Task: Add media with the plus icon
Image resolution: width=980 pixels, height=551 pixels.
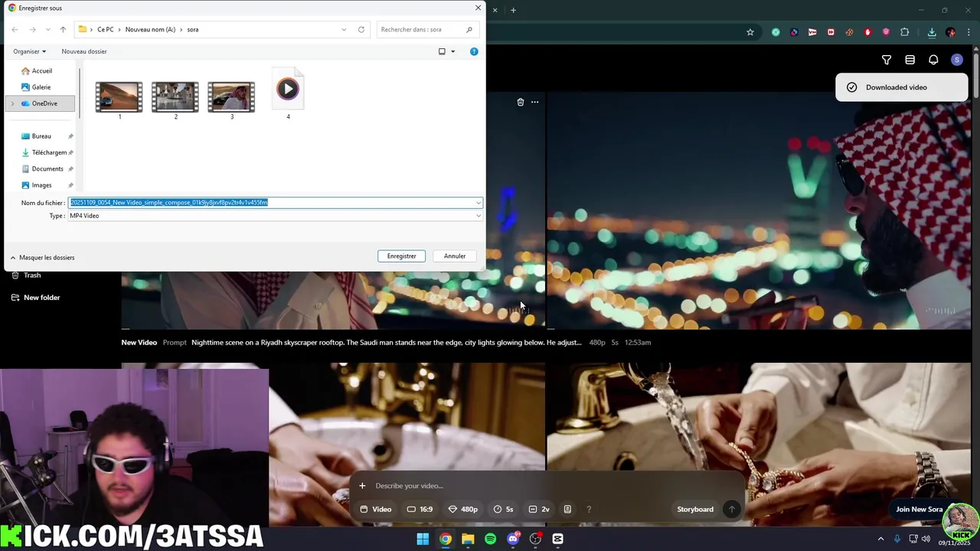Action: [x=362, y=486]
